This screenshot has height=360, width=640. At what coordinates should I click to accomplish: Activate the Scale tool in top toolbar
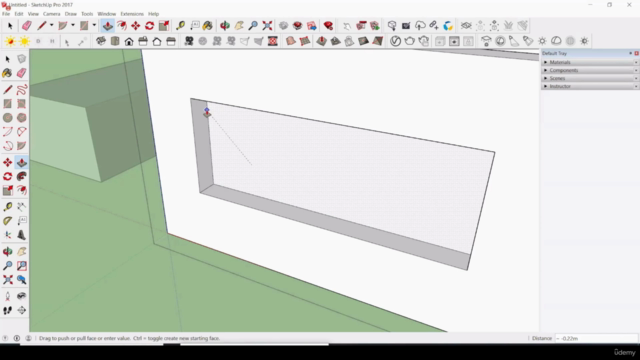pyautogui.click(x=164, y=26)
